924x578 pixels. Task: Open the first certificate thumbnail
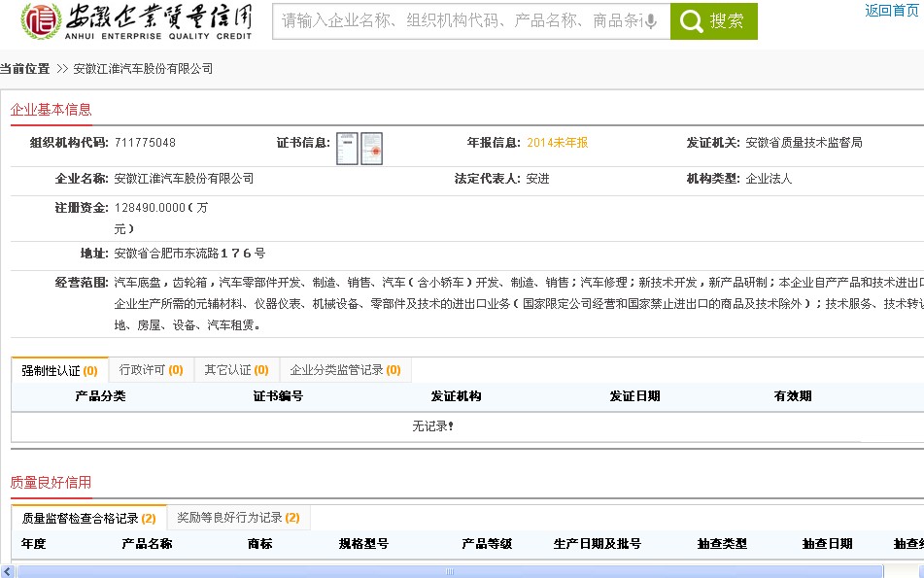pos(347,148)
